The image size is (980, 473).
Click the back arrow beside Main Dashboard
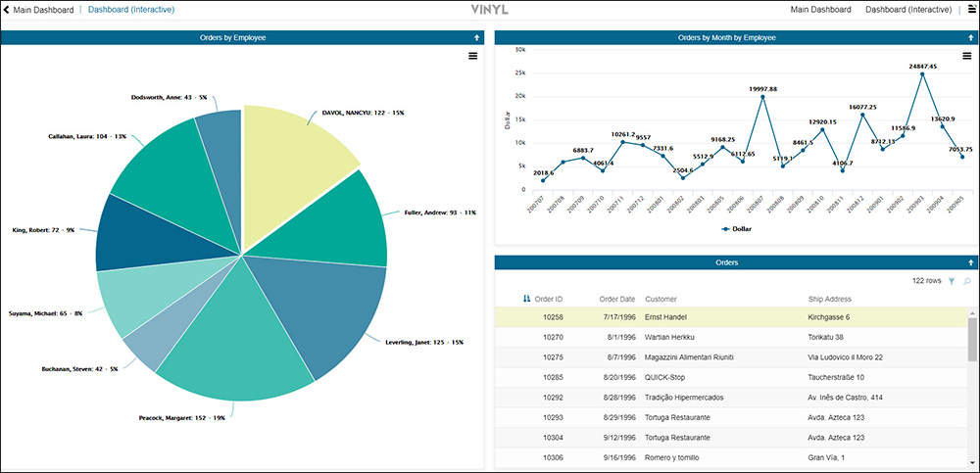coord(6,10)
